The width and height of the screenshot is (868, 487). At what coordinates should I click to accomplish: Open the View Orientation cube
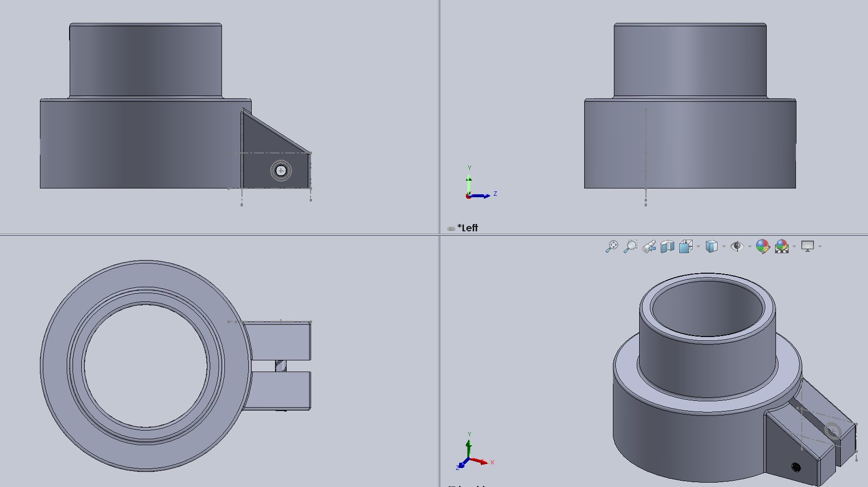685,246
